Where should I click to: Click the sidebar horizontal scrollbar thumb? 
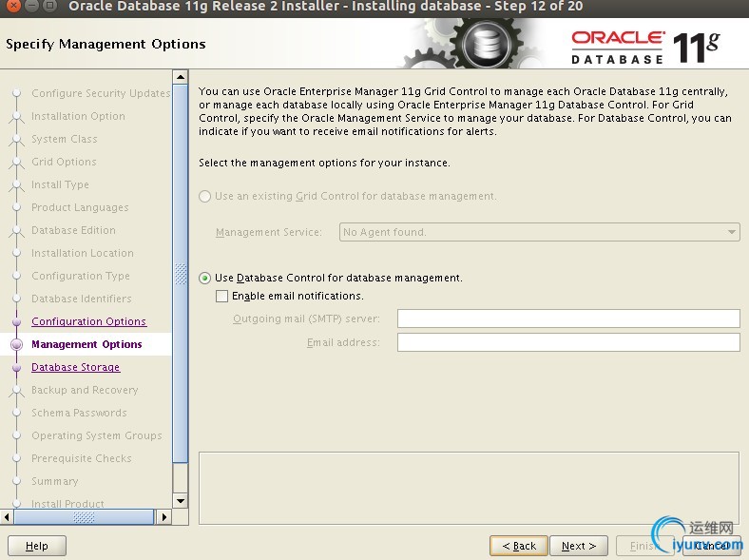[84, 517]
